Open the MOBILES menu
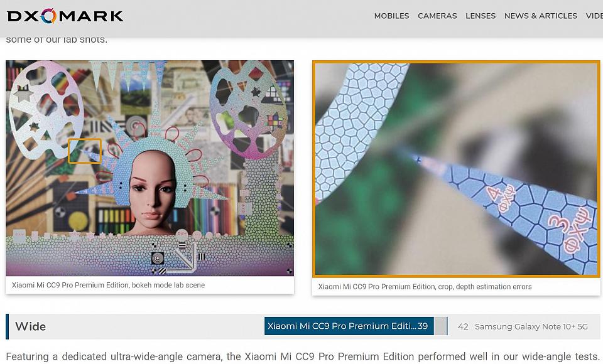Image resolution: width=603 pixels, height=364 pixels. pyautogui.click(x=391, y=16)
